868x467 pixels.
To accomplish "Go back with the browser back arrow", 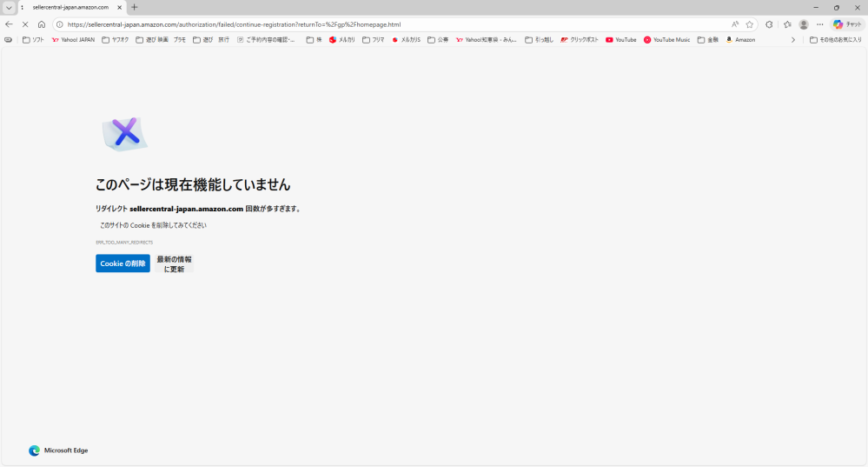I will pos(9,24).
